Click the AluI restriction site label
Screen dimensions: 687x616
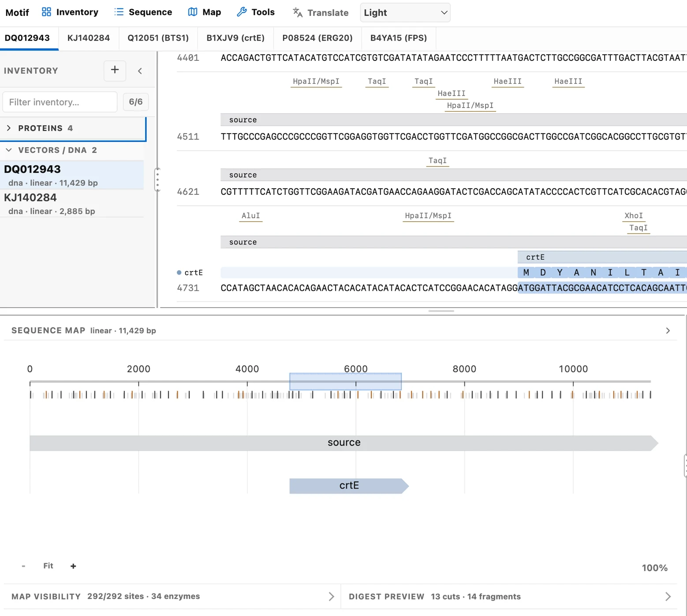point(250,216)
